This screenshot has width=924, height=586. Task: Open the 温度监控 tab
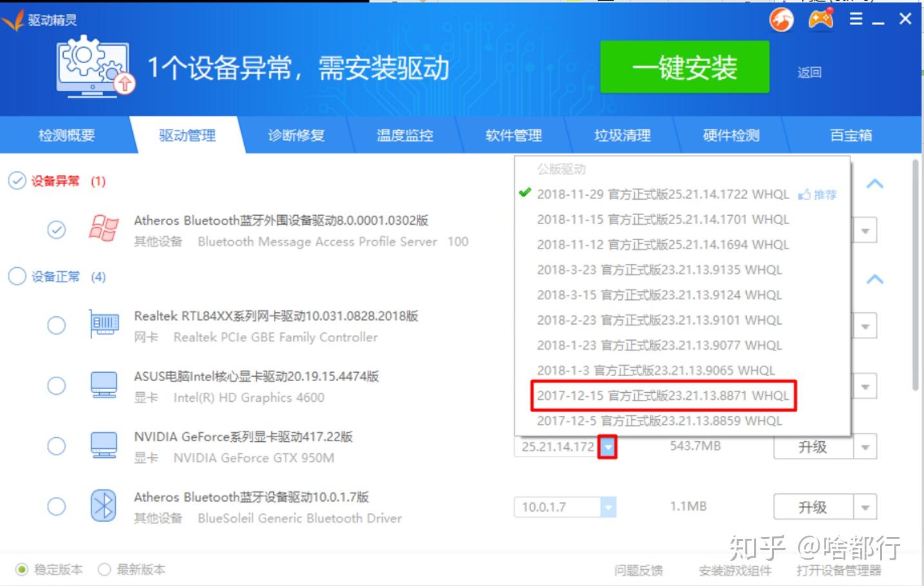point(405,135)
